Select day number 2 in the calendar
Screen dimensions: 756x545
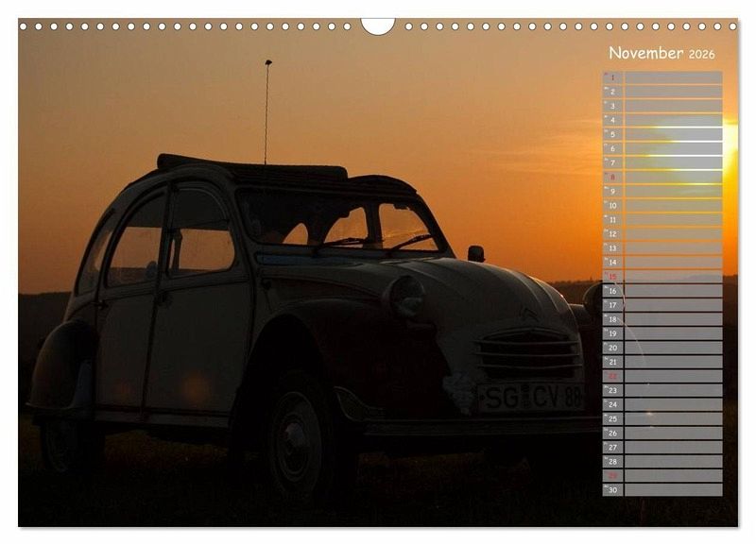click(612, 92)
